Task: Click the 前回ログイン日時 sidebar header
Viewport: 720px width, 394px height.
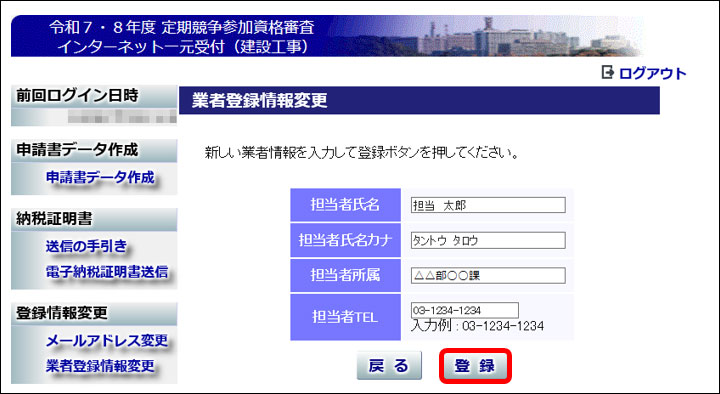Action: (94, 96)
